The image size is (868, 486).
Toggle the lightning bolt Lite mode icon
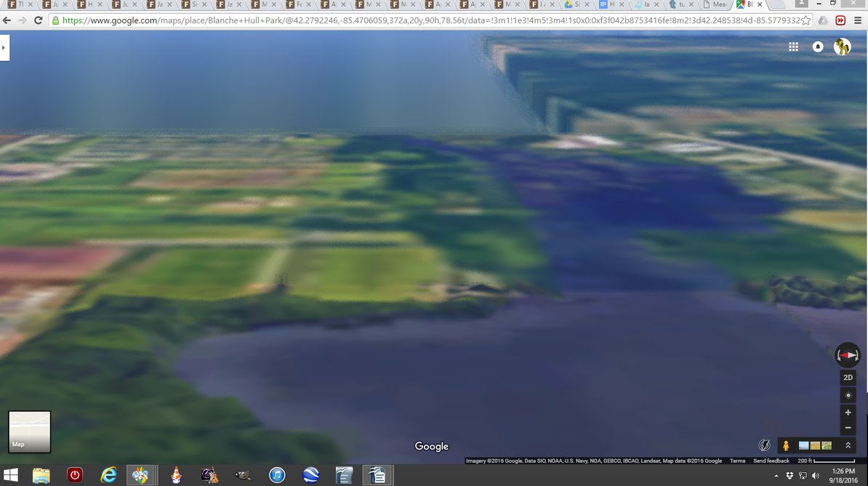[x=764, y=445]
